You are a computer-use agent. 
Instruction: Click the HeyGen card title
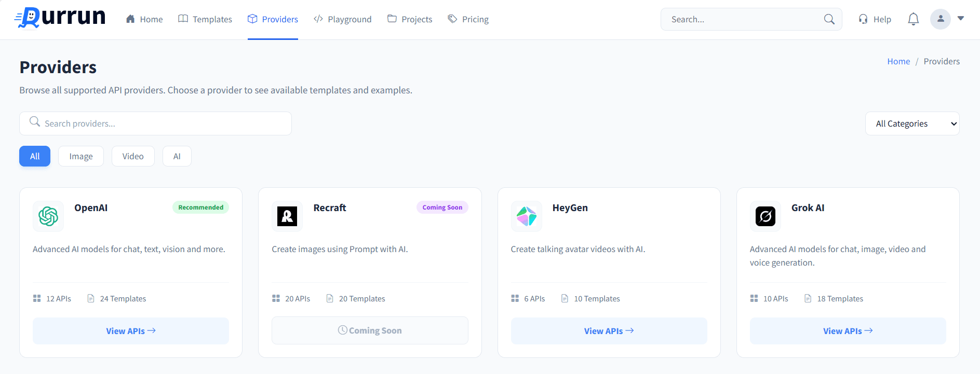point(570,208)
